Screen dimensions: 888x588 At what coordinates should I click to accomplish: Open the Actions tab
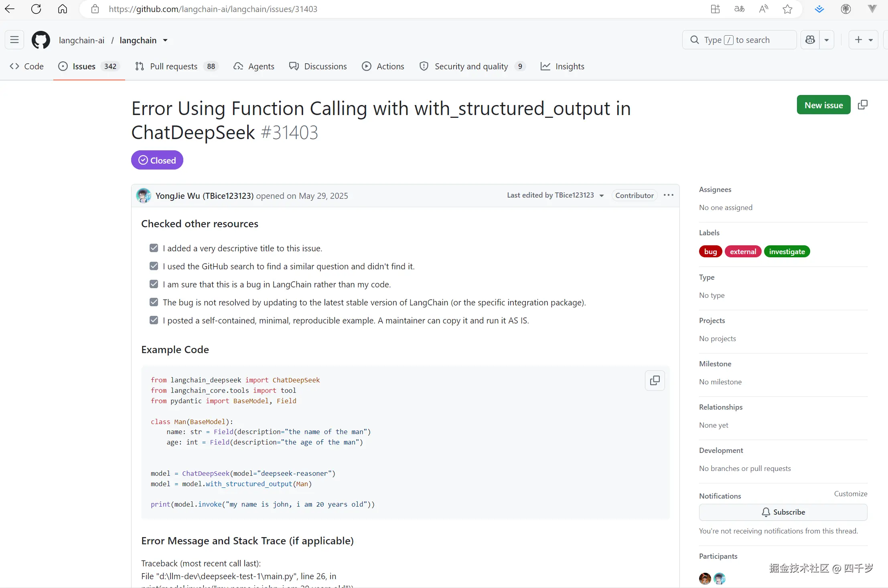point(383,66)
